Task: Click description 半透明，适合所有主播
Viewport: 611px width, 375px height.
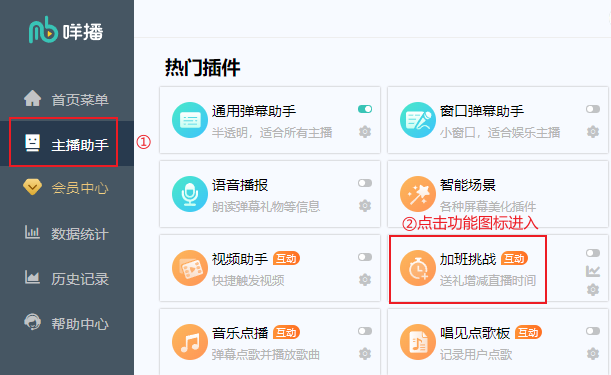Action: click(x=272, y=133)
